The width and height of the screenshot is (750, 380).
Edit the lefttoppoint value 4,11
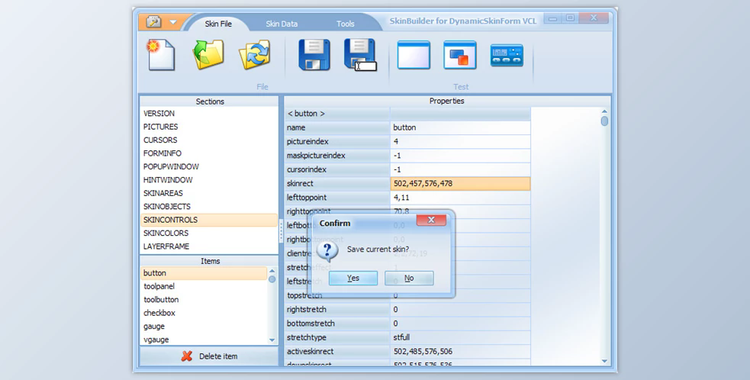(460, 197)
